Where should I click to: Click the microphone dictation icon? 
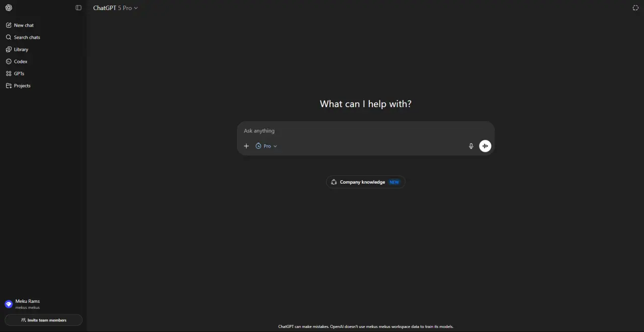[471, 146]
